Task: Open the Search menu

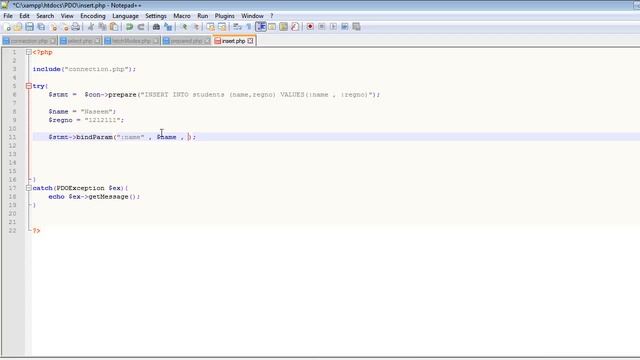Action: pos(45,16)
